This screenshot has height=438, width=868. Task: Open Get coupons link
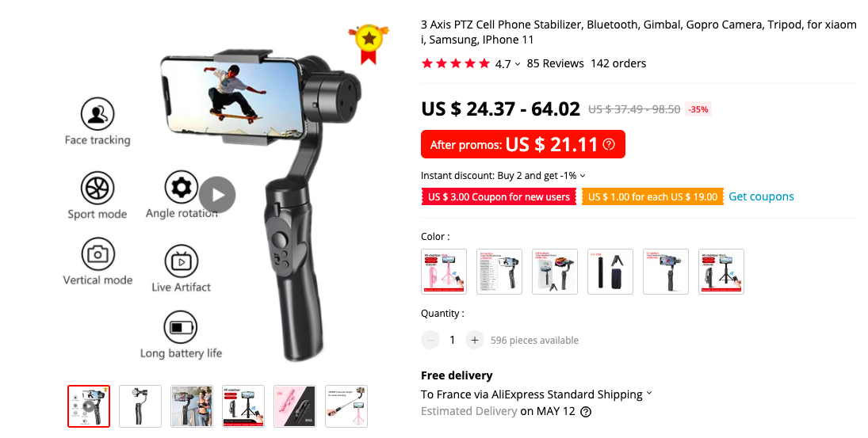pyautogui.click(x=761, y=196)
